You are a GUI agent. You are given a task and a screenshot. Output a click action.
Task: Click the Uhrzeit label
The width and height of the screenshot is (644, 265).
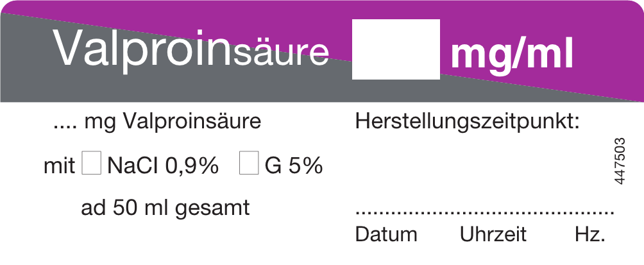point(493,234)
